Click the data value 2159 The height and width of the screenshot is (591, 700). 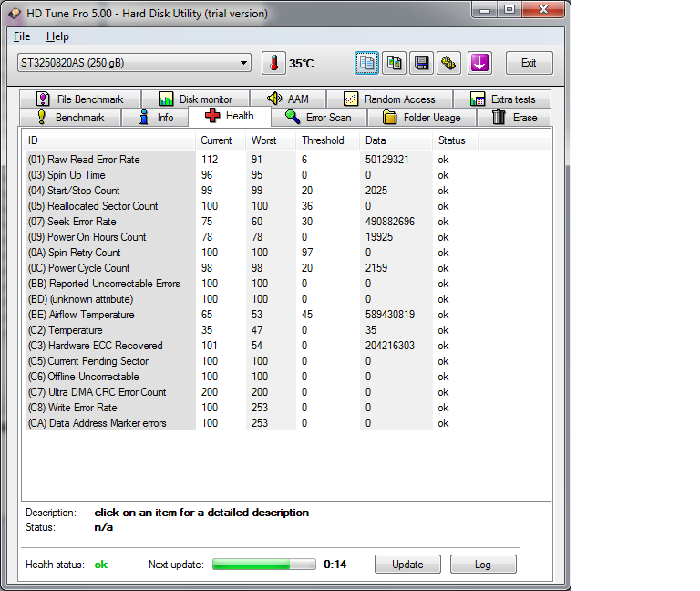376,268
